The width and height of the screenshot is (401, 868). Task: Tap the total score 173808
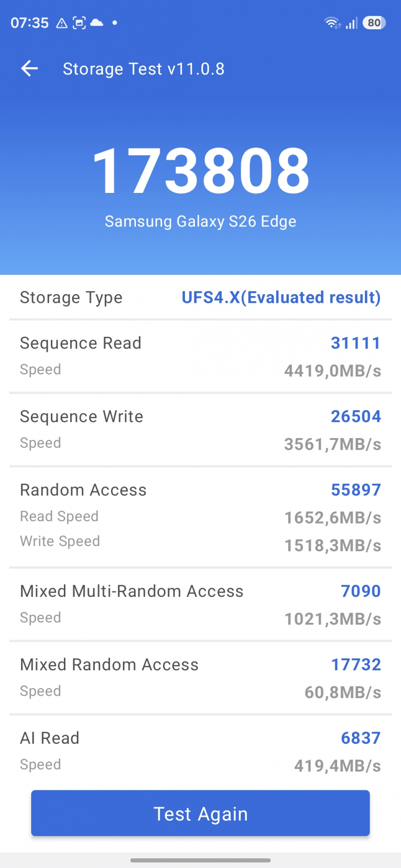(x=201, y=171)
